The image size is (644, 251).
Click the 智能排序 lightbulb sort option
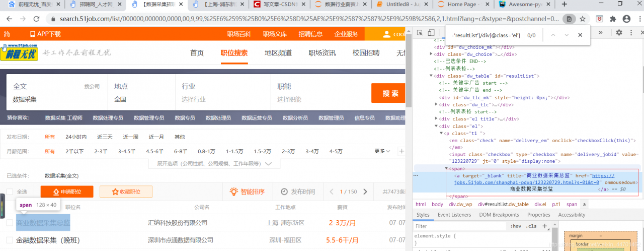pos(247,192)
